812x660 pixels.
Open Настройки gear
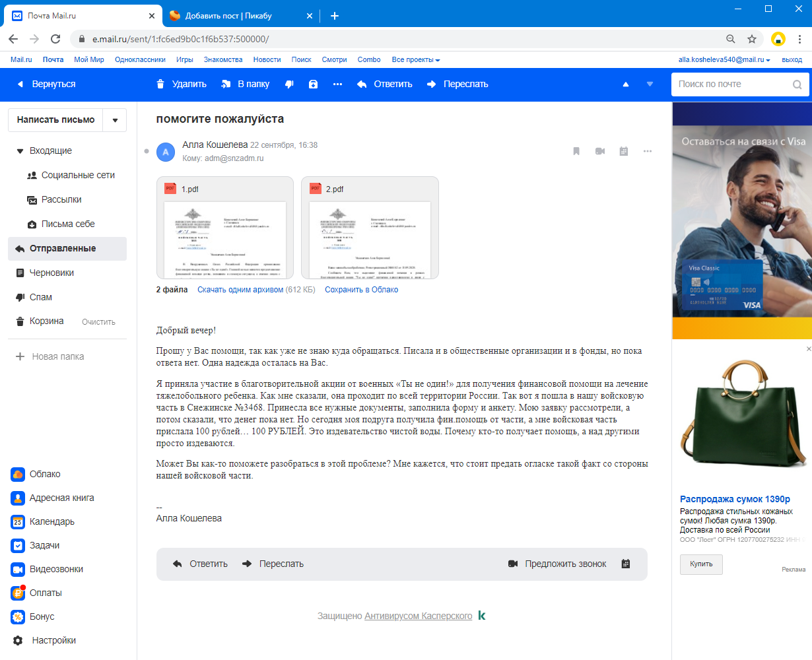pos(44,640)
